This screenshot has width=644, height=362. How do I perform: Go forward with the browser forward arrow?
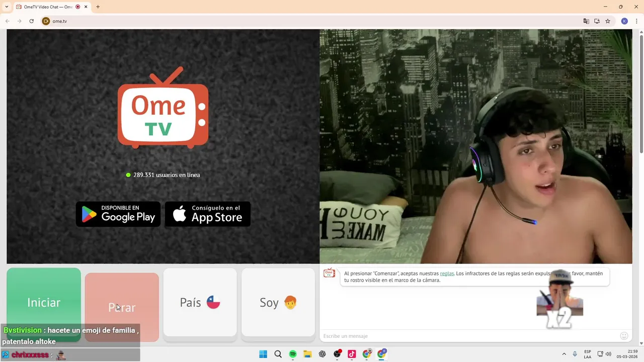tap(20, 21)
